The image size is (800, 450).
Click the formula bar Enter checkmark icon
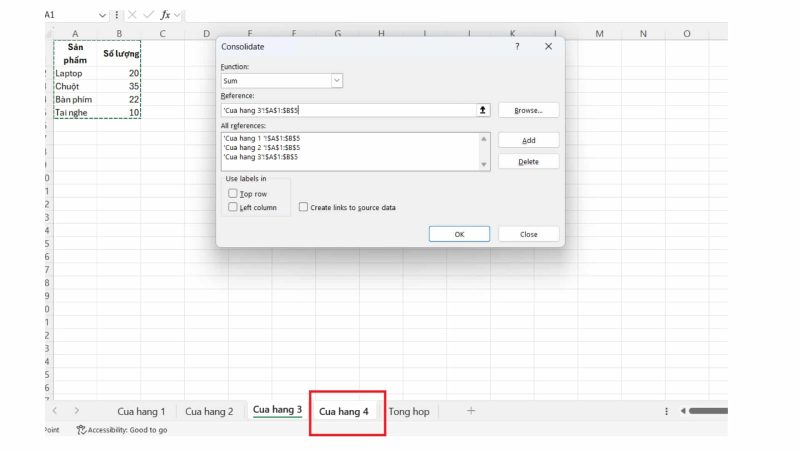point(148,15)
